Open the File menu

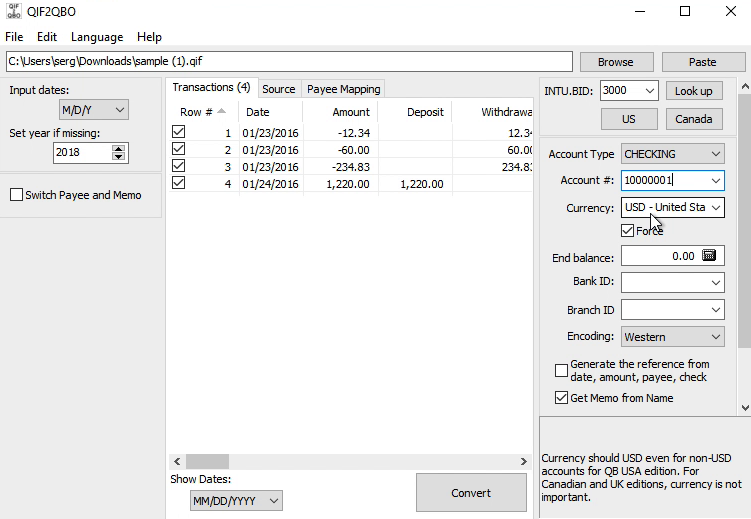coord(14,37)
